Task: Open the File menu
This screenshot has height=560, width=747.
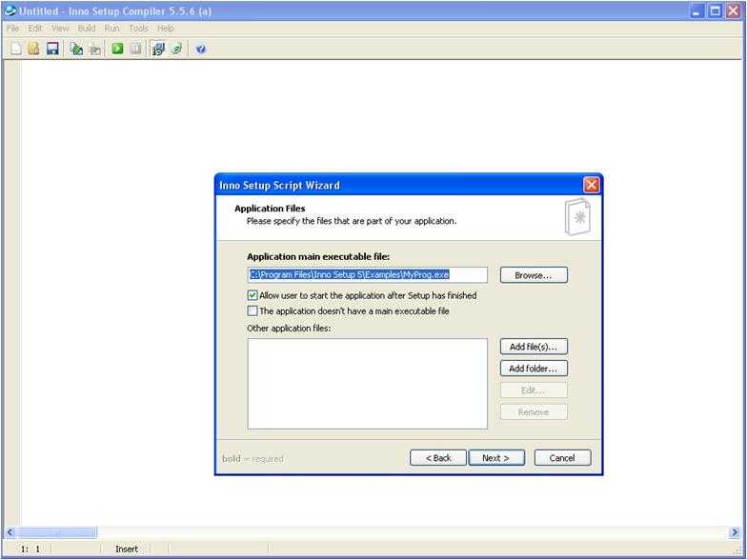Action: [12, 29]
